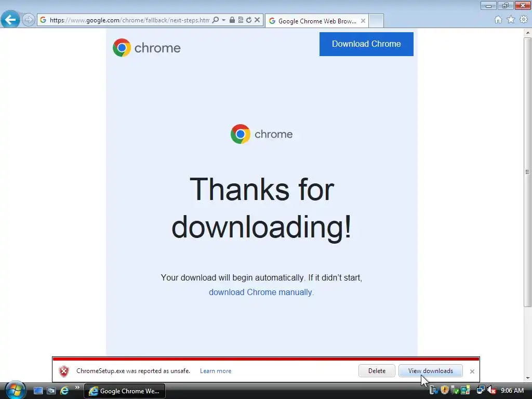Click the chrome logo in page header
This screenshot has height=399, width=532.
[x=147, y=48]
